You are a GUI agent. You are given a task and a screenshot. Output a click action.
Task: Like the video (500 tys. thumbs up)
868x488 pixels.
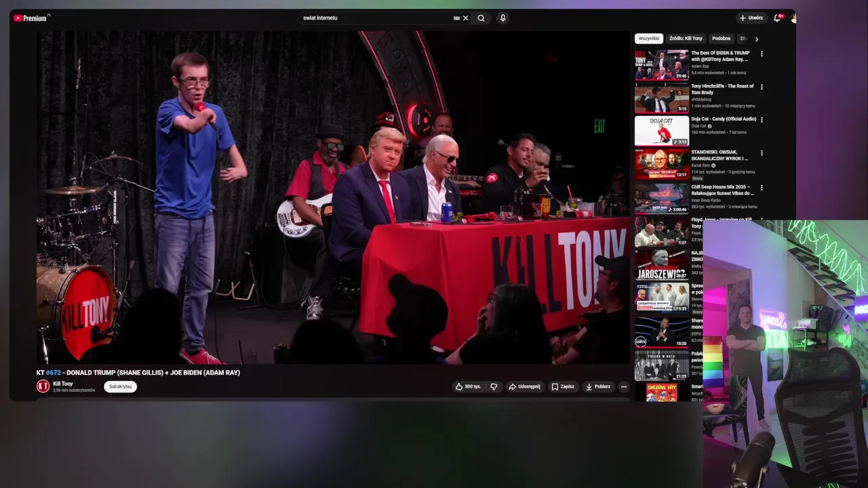pyautogui.click(x=468, y=386)
